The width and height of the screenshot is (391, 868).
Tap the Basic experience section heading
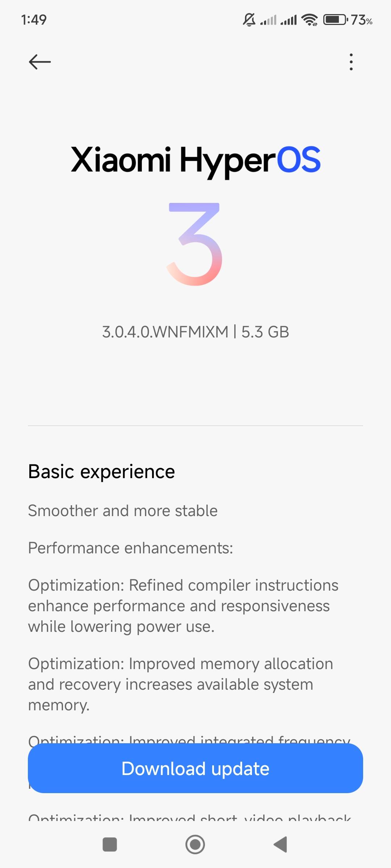(102, 472)
